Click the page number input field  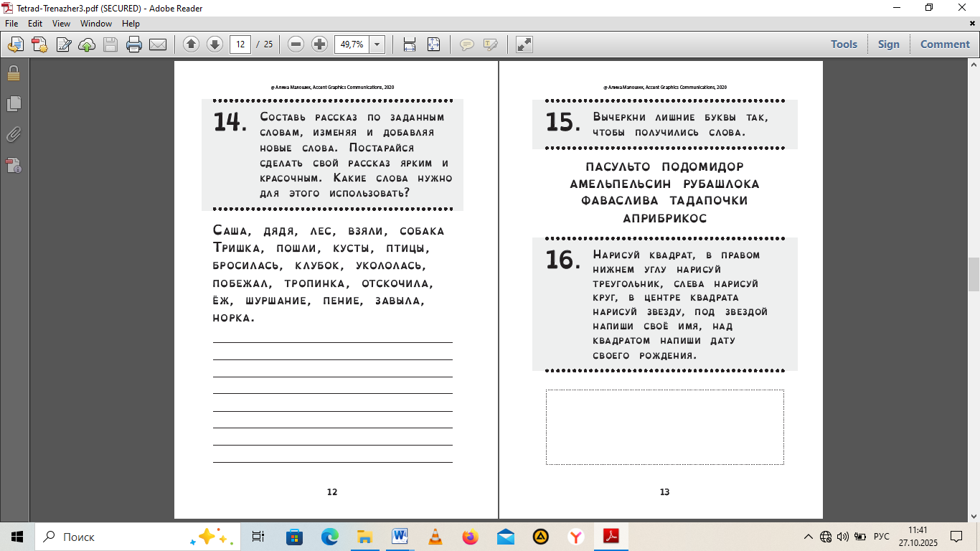(240, 44)
